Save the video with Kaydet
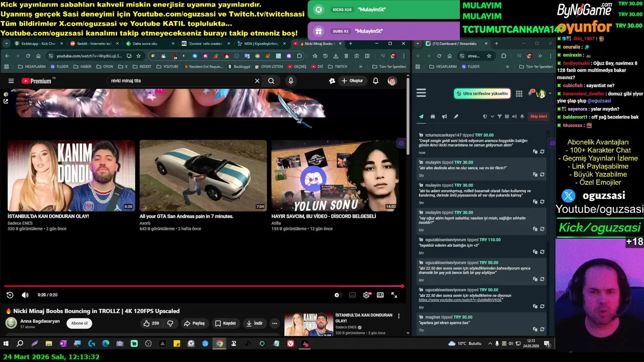Viewport: 644px width, 362px height. [225, 323]
